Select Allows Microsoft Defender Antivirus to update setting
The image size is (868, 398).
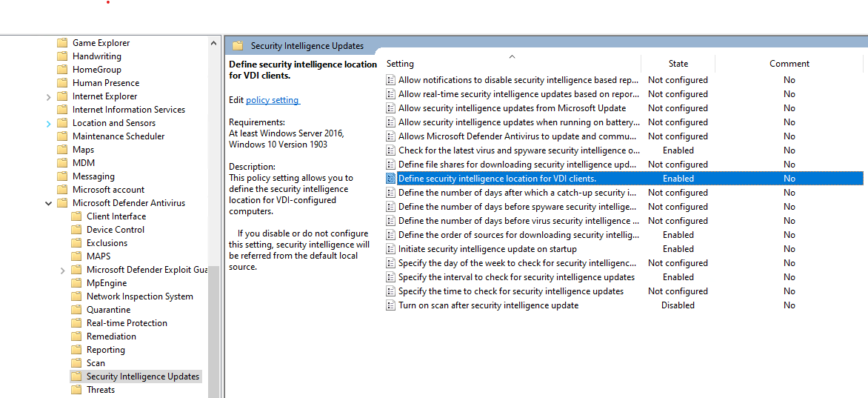pyautogui.click(x=518, y=136)
